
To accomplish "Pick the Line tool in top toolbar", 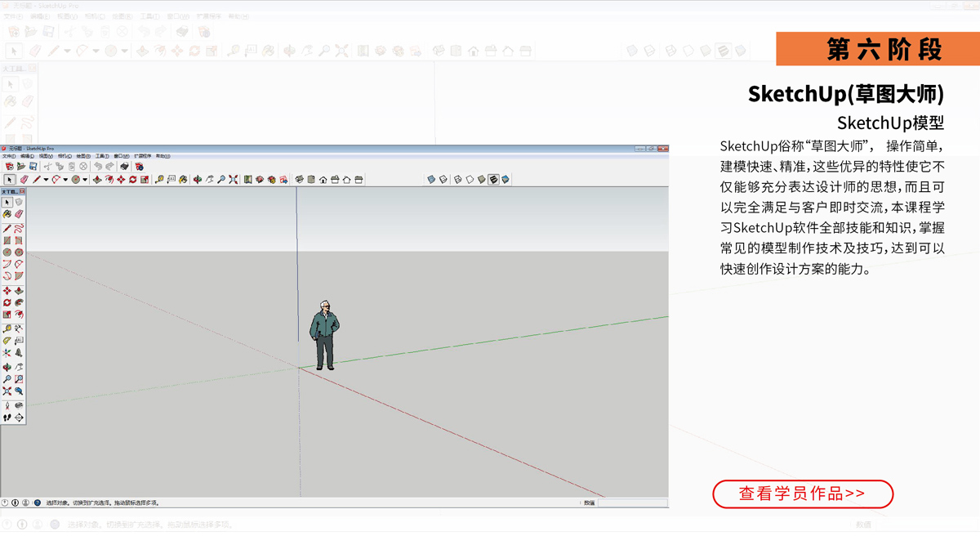I will tap(36, 179).
